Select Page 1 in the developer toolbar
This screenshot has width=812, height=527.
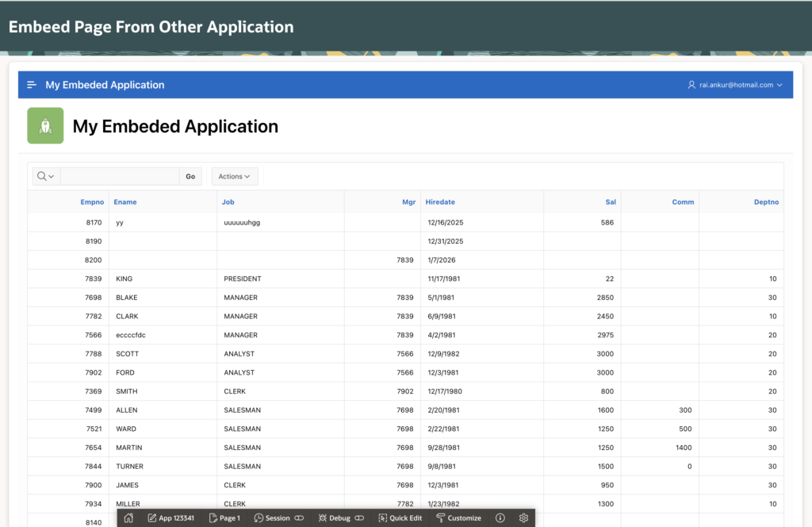224,517
